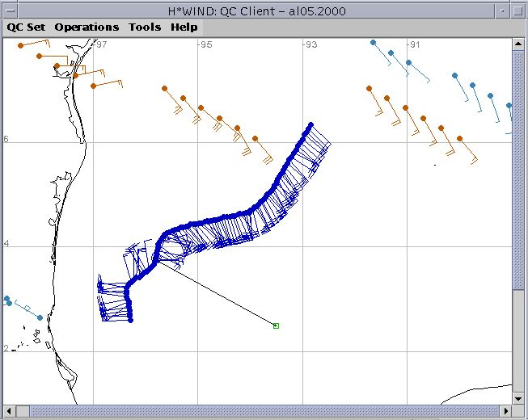
Task: Open the Operations menu
Action: (x=87, y=27)
